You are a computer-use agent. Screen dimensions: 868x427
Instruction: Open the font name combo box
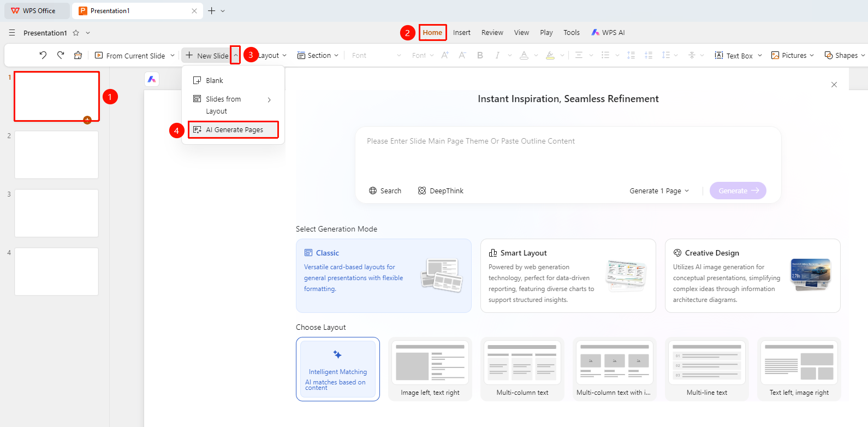[377, 55]
